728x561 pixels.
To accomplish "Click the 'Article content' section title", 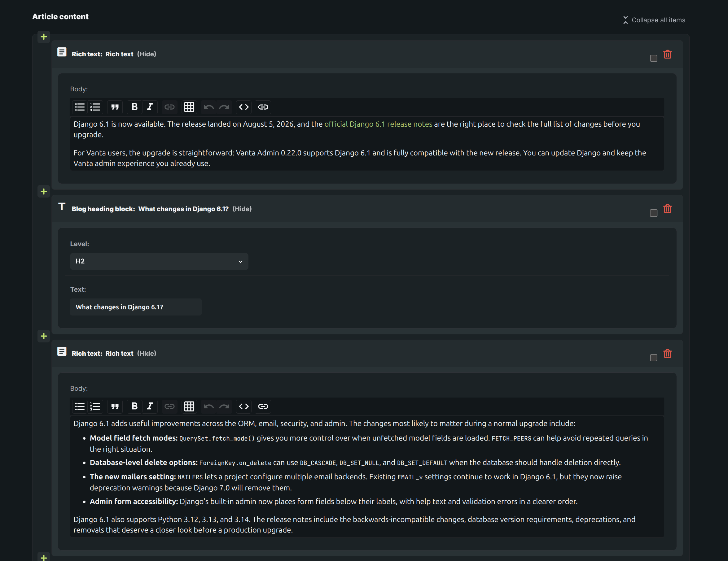I will pyautogui.click(x=60, y=17).
